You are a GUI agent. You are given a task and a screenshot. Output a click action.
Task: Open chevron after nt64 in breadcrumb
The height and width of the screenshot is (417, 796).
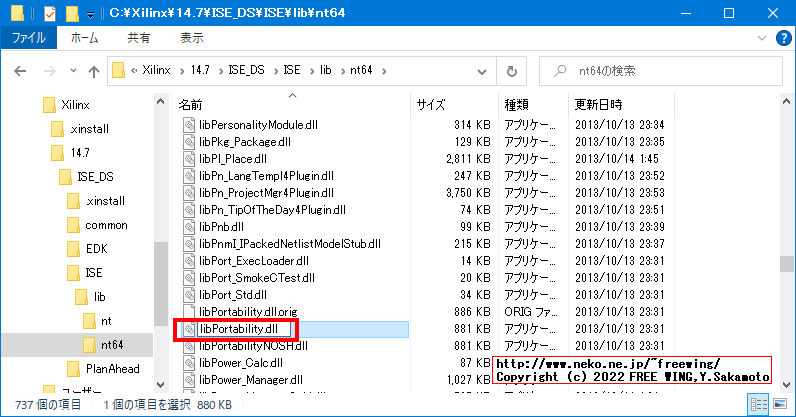point(384,71)
